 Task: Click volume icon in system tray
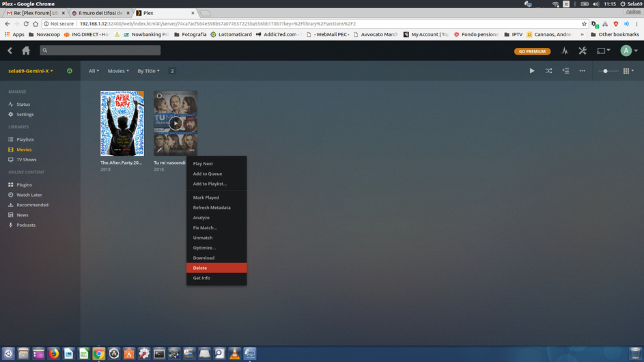(596, 4)
